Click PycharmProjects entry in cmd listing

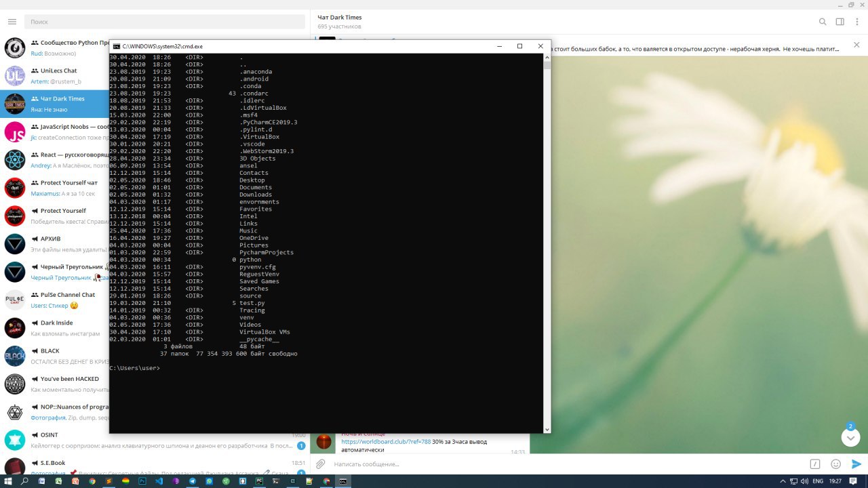(267, 252)
